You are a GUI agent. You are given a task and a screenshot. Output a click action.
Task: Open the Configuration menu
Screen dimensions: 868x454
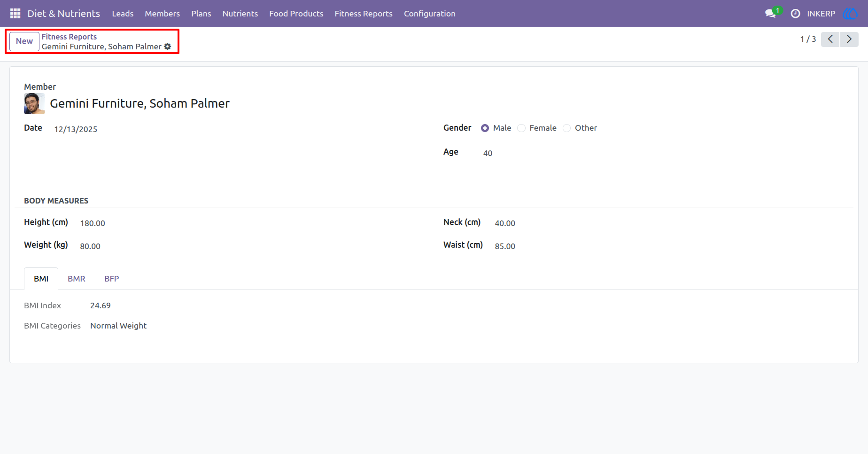click(430, 14)
